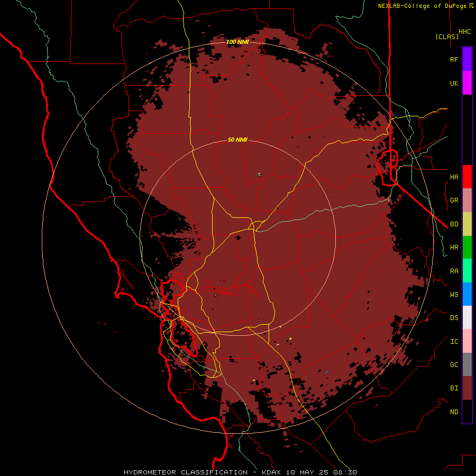Click the 10 MAY 25 date text
Viewport: 476px width, 476px height.
pyautogui.click(x=308, y=472)
